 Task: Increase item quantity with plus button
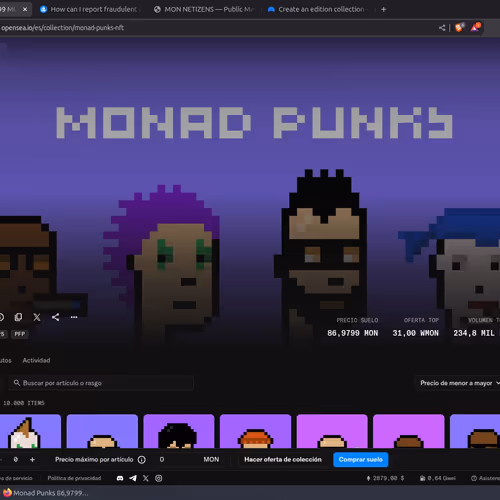(32, 460)
